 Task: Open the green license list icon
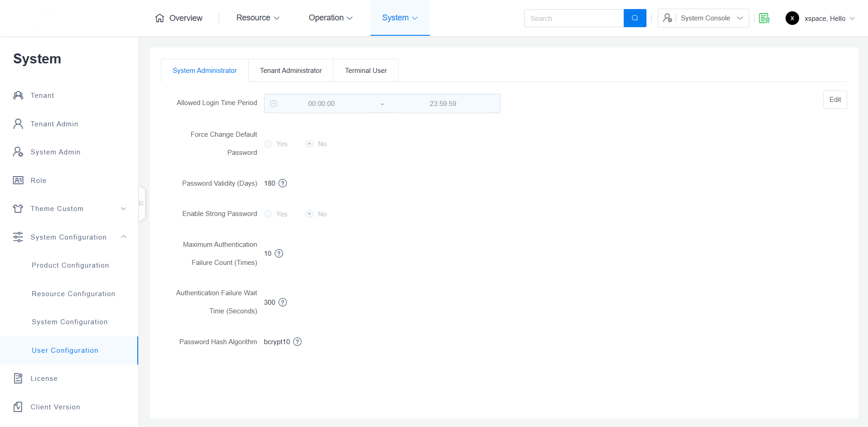click(x=764, y=18)
